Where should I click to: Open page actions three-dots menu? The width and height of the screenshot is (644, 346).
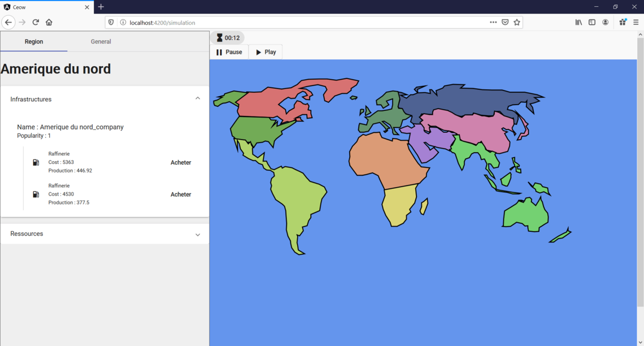click(x=493, y=23)
